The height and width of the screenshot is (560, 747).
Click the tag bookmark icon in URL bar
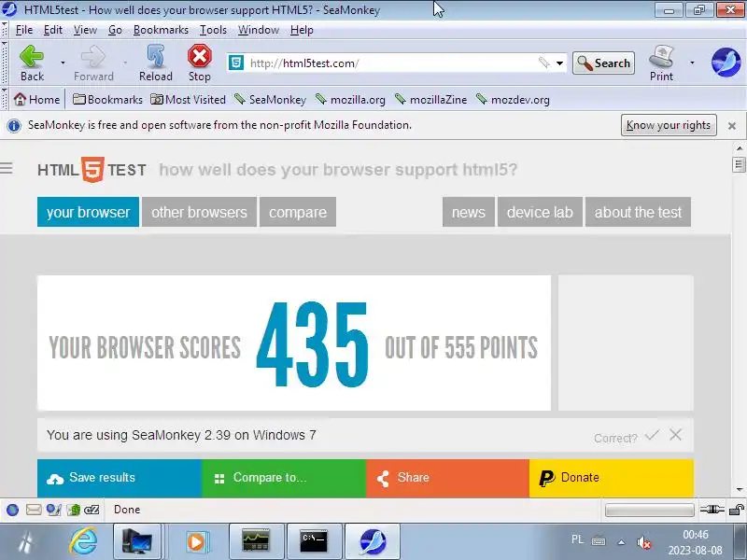coord(544,63)
